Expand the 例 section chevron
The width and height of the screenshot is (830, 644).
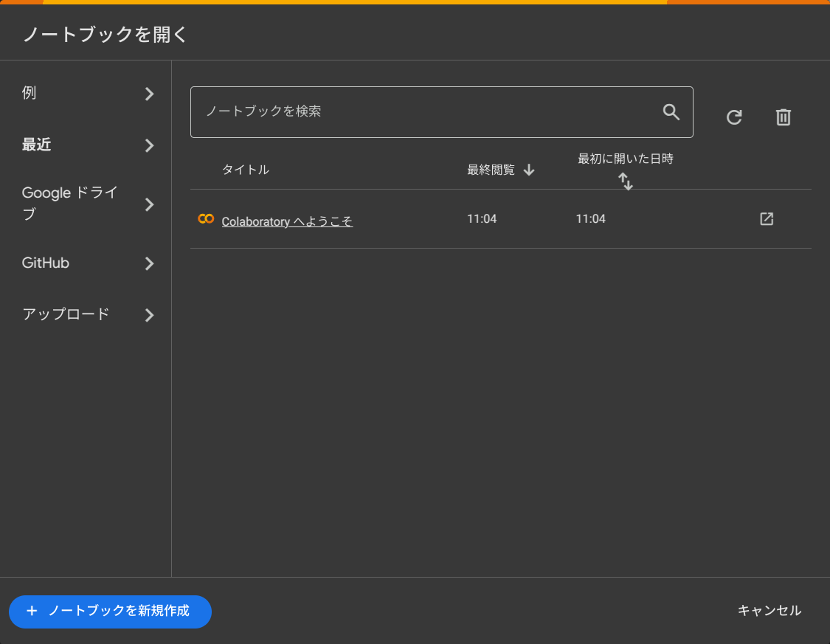pos(149,94)
